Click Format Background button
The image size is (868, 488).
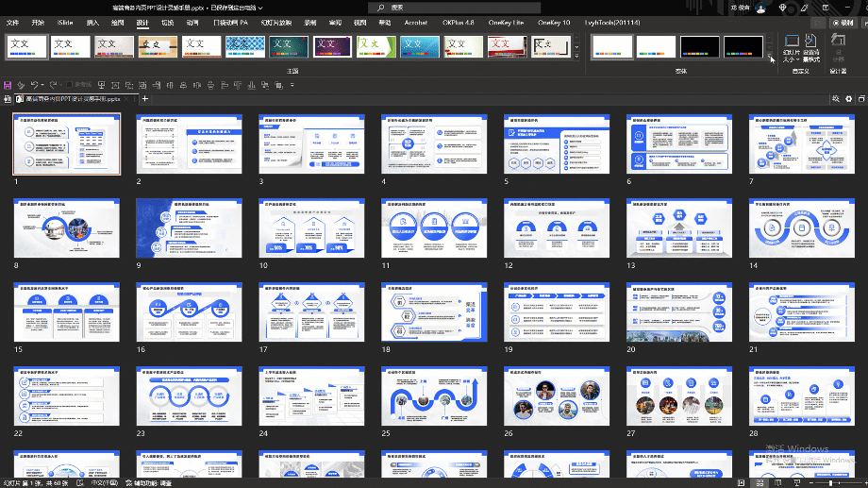pos(811,48)
